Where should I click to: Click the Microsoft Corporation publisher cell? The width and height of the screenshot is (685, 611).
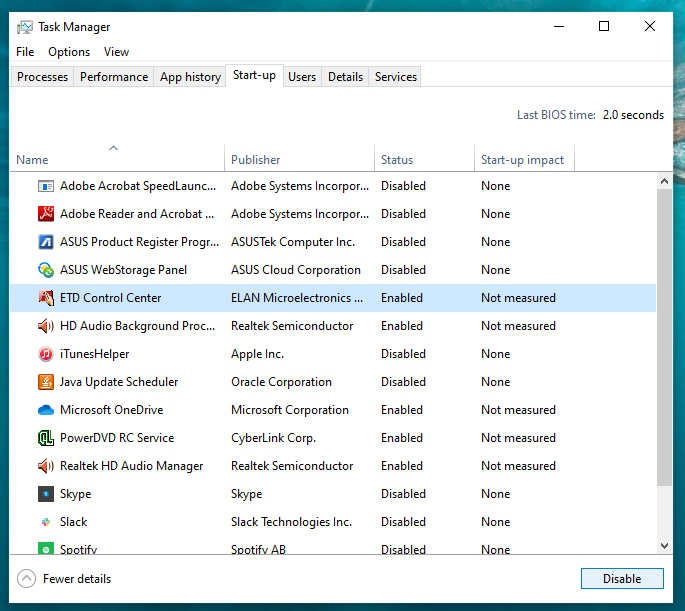(290, 410)
